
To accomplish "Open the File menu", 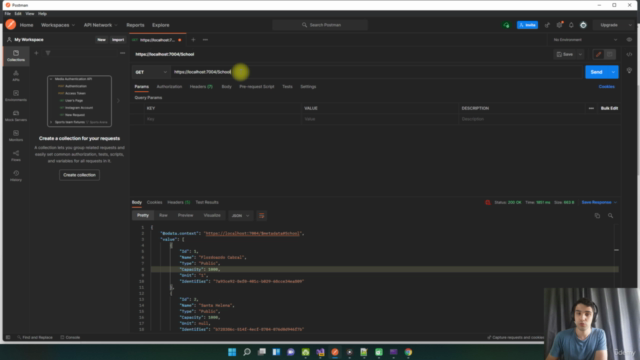I will [8, 13].
